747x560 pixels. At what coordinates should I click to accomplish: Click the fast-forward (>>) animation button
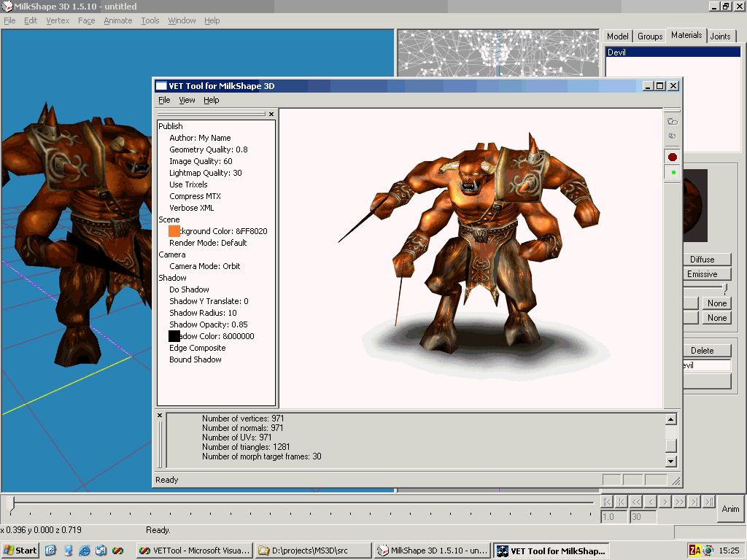click(680, 502)
